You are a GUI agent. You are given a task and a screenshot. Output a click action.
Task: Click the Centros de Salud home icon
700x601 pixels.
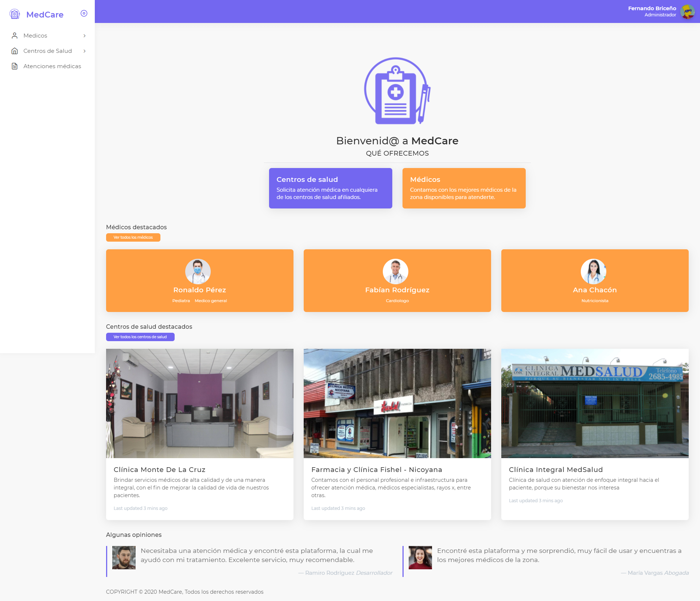coord(15,51)
